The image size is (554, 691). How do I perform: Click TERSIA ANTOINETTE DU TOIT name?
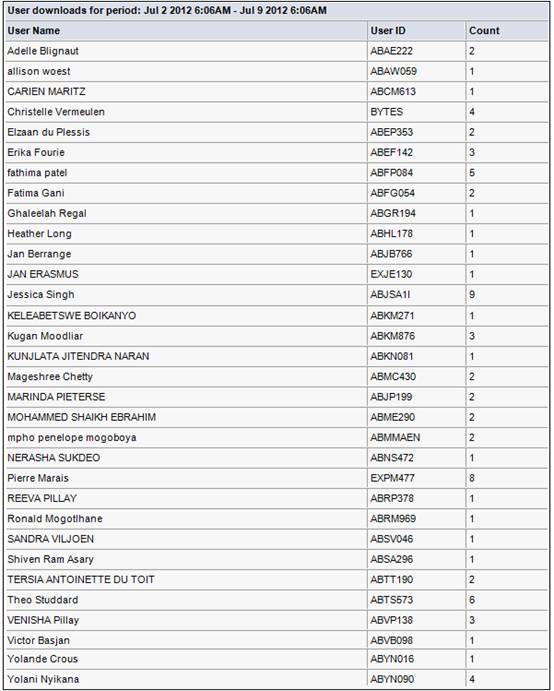click(x=81, y=579)
